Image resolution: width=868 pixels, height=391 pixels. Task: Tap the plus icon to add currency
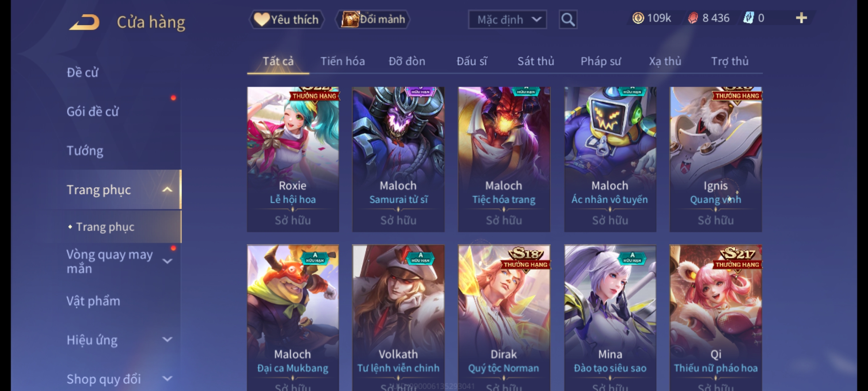point(801,18)
